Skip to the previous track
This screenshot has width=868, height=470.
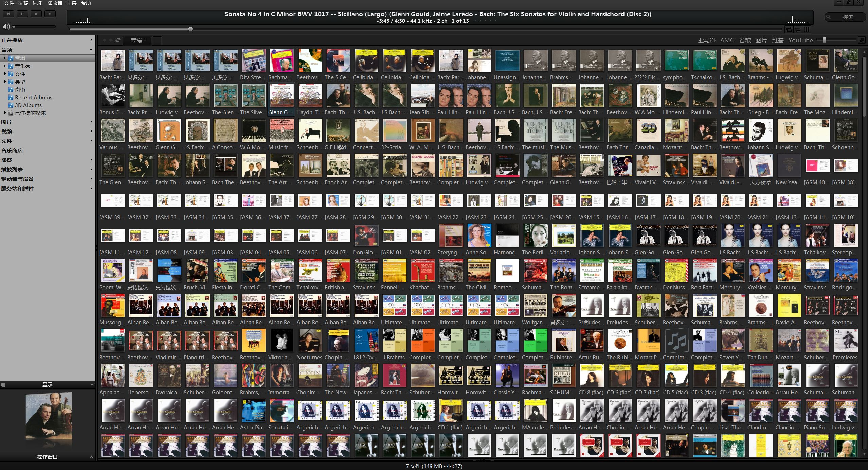click(8, 14)
